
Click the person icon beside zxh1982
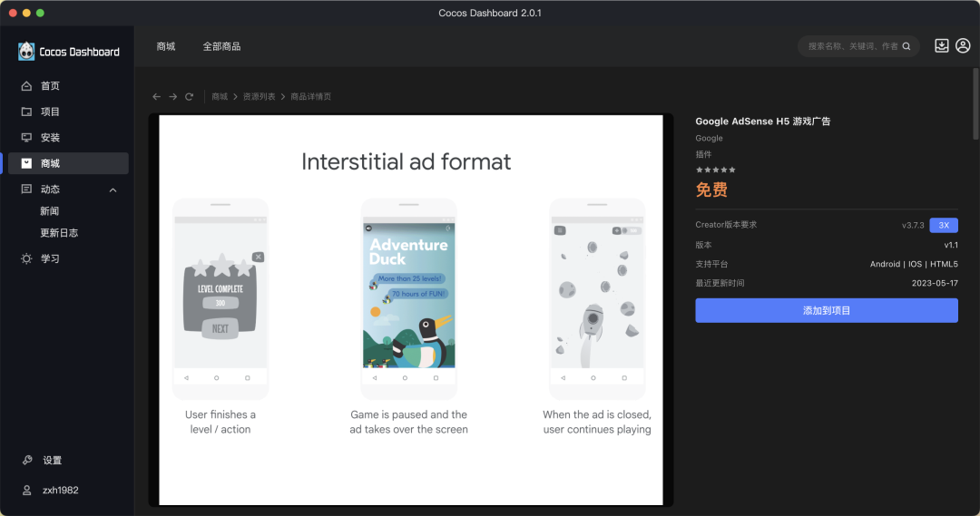click(27, 491)
